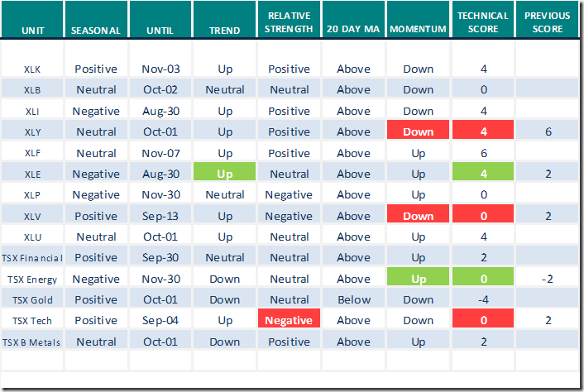Screen dimensions: 584x392
Task: Select the green Up trend cell for XLE
Action: pos(224,174)
